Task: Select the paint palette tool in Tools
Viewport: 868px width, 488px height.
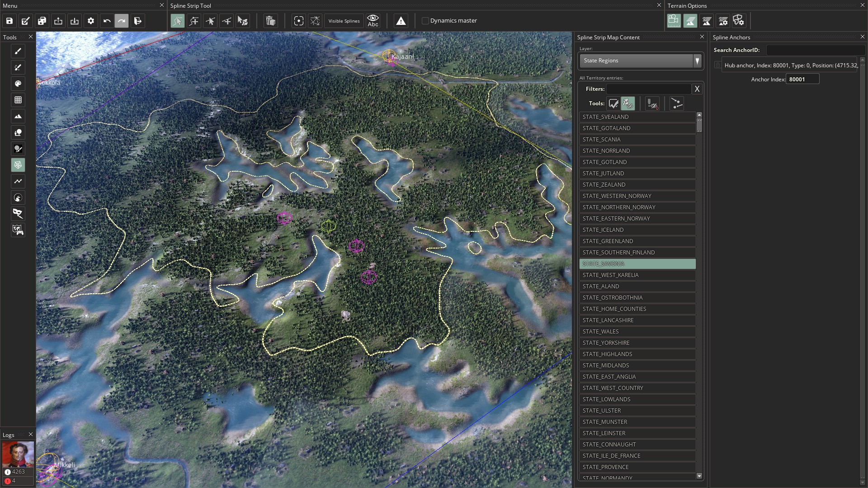Action: click(18, 84)
